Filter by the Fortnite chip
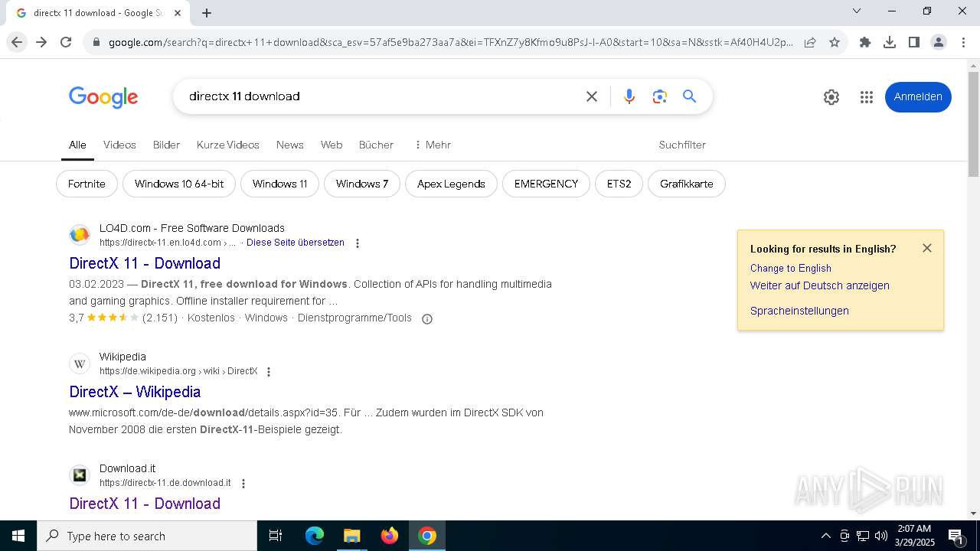 tap(87, 184)
